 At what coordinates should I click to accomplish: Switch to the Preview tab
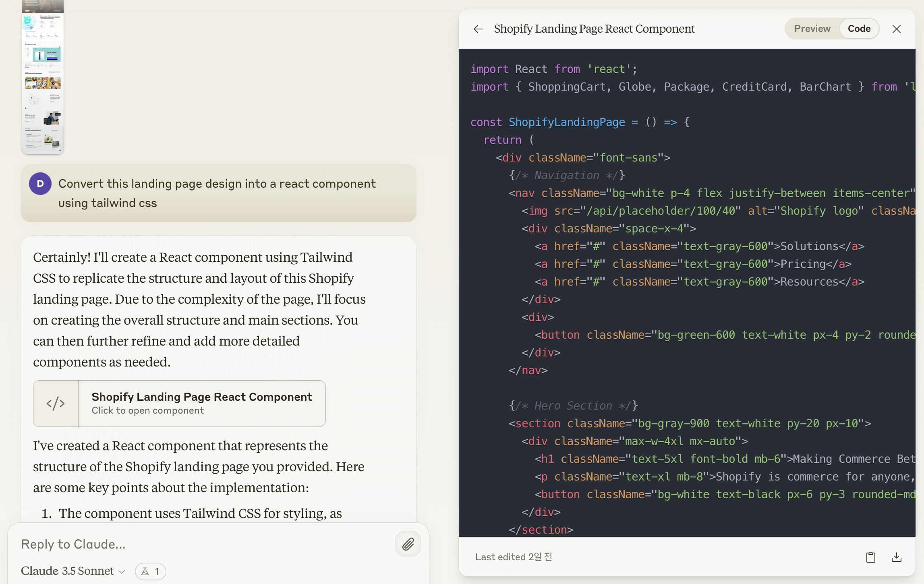point(812,29)
